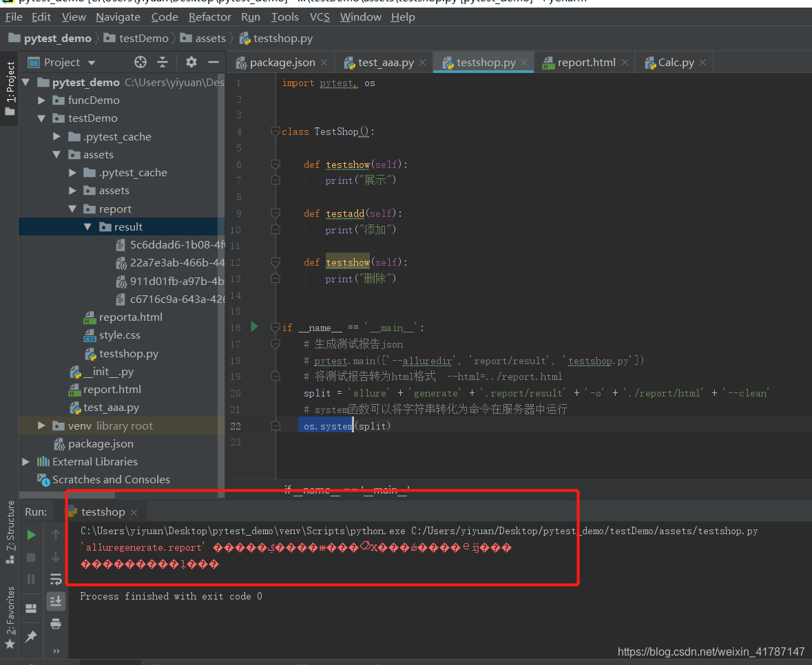Open the Navigate menu
The image size is (812, 665).
[118, 17]
